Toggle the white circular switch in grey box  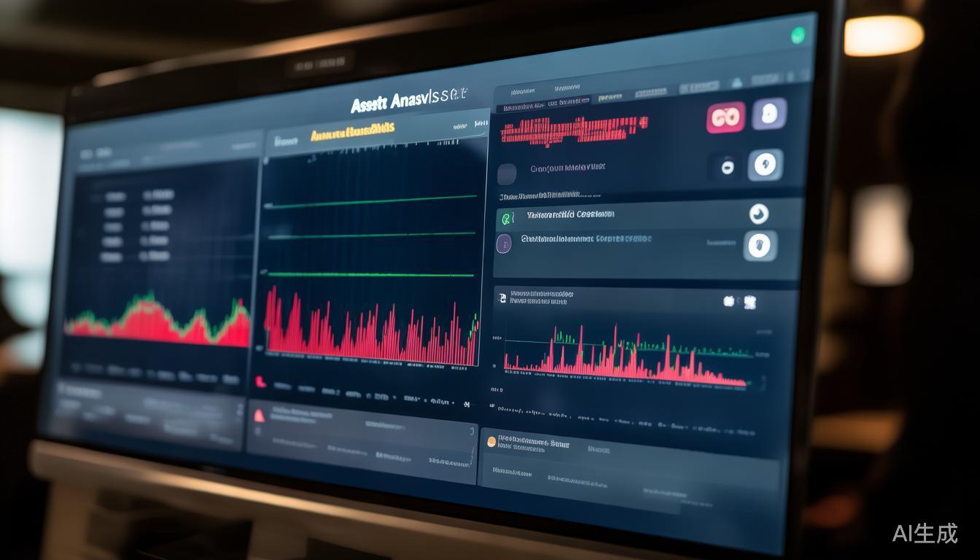(766, 164)
